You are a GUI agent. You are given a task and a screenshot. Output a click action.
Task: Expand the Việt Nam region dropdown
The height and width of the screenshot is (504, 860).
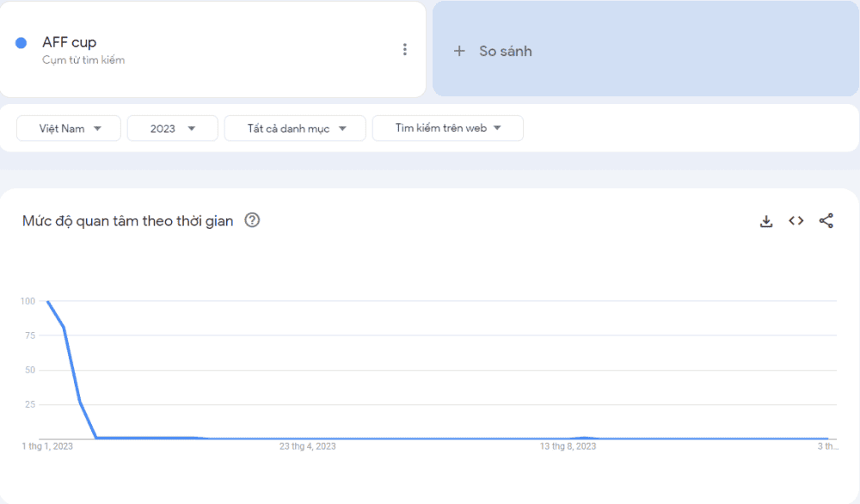click(69, 128)
